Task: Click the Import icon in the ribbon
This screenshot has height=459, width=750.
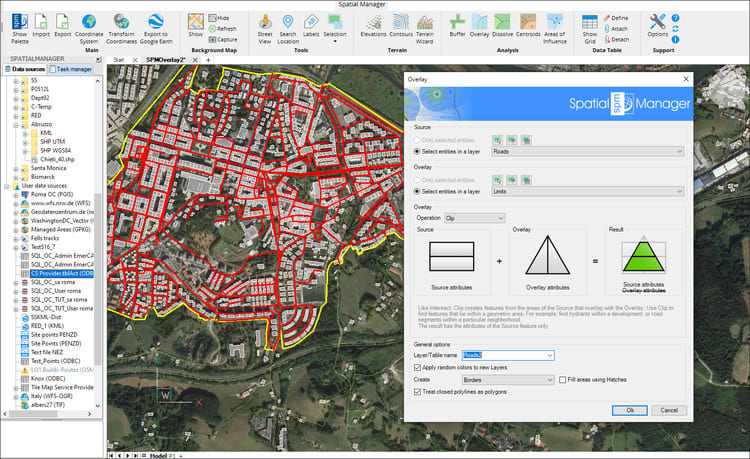Action: click(x=41, y=26)
